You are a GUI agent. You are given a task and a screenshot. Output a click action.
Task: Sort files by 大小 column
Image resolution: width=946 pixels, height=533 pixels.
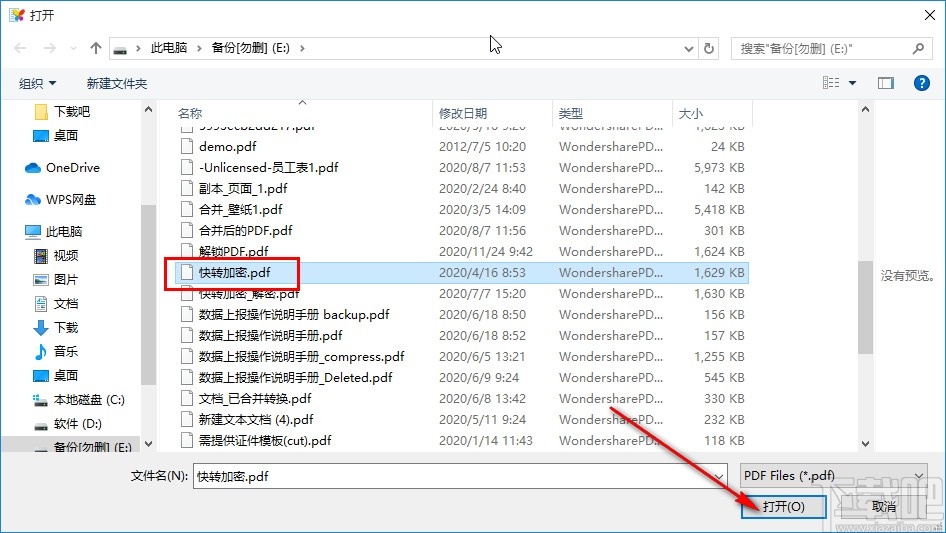(x=691, y=113)
